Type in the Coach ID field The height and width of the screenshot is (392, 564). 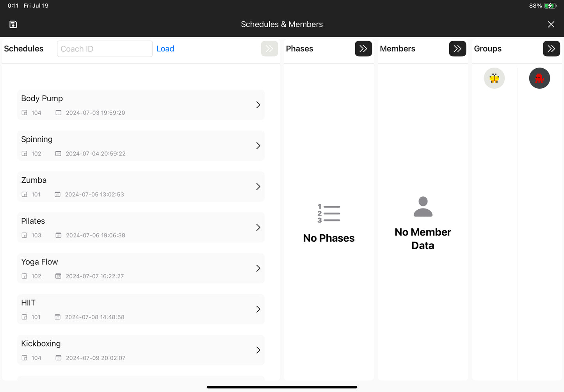pos(105,49)
